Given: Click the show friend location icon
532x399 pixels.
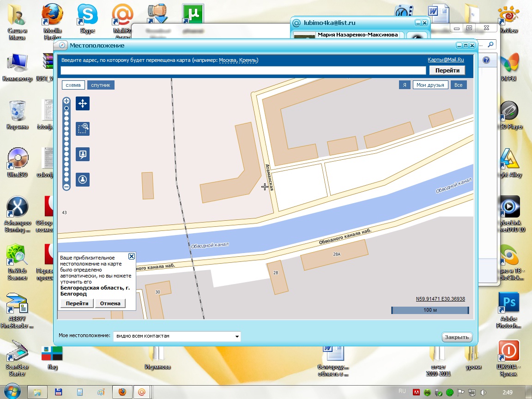Looking at the screenshot, I should (83, 154).
